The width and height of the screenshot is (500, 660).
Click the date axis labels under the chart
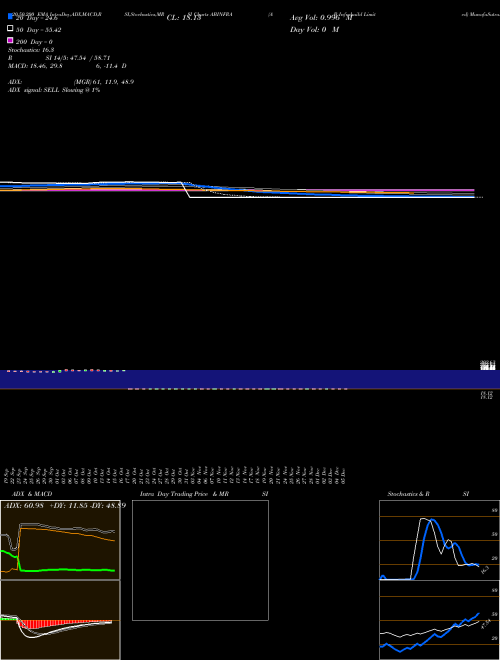pos(176,475)
